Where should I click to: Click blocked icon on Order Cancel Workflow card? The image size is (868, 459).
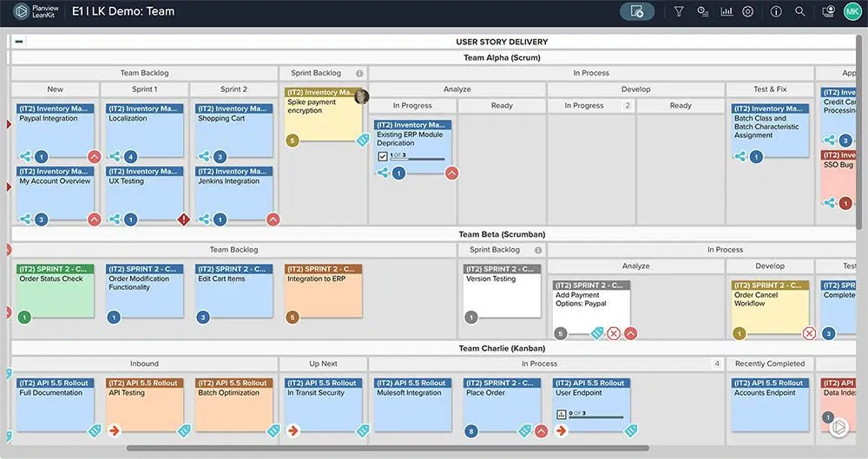tap(809, 333)
